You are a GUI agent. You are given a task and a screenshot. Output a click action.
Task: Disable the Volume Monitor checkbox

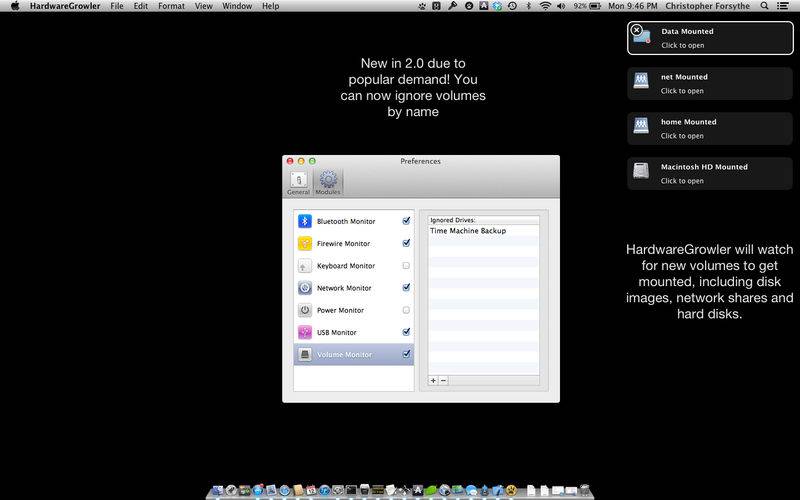(x=406, y=354)
